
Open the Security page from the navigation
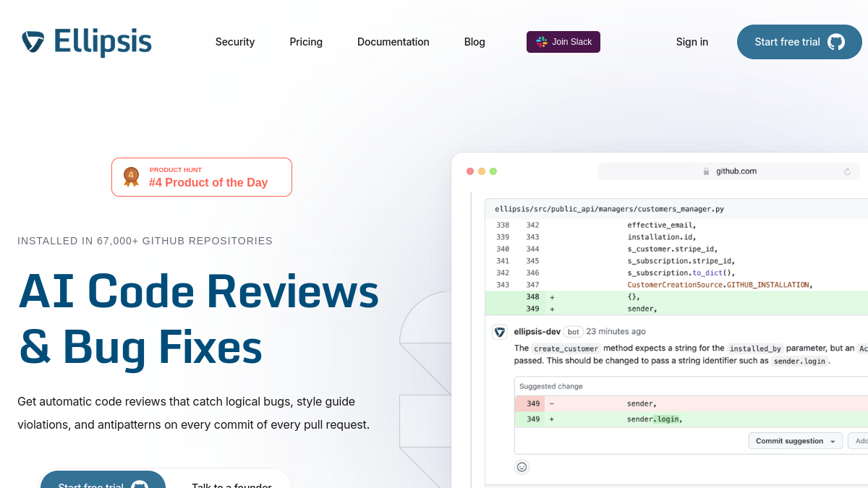point(235,42)
